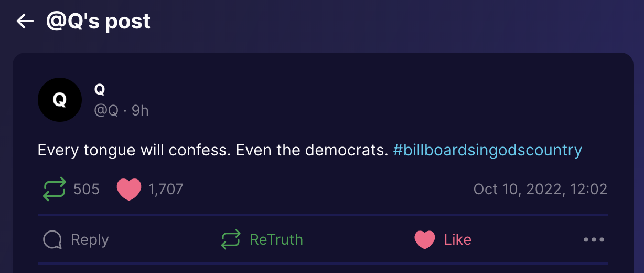644x273 pixels.
Task: Toggle the Like heart icon
Action: click(x=425, y=240)
